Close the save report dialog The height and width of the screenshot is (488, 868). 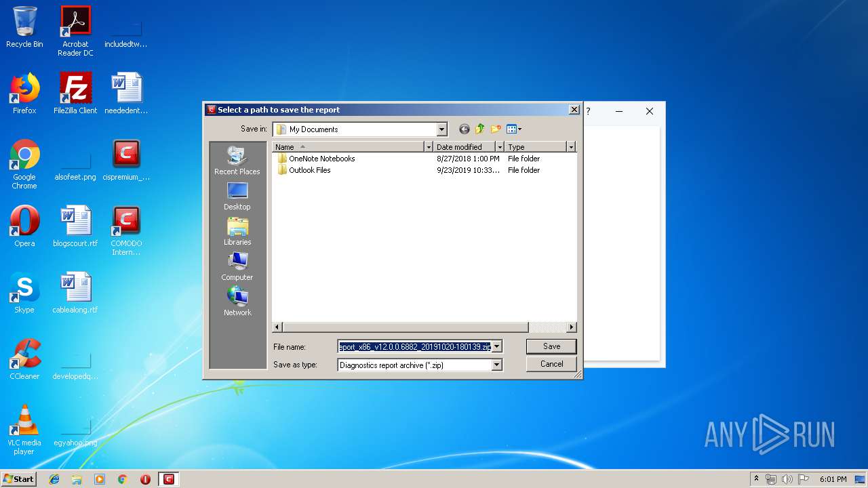(574, 110)
